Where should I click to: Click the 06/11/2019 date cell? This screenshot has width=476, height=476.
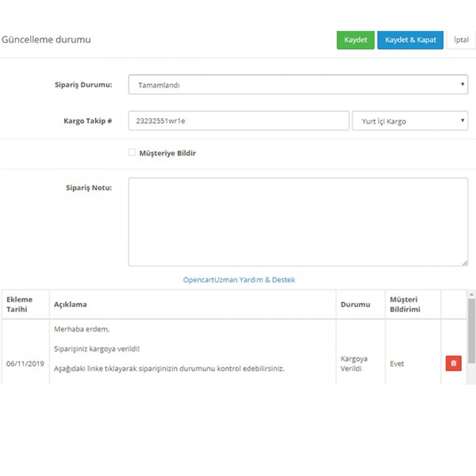pyautogui.click(x=25, y=363)
